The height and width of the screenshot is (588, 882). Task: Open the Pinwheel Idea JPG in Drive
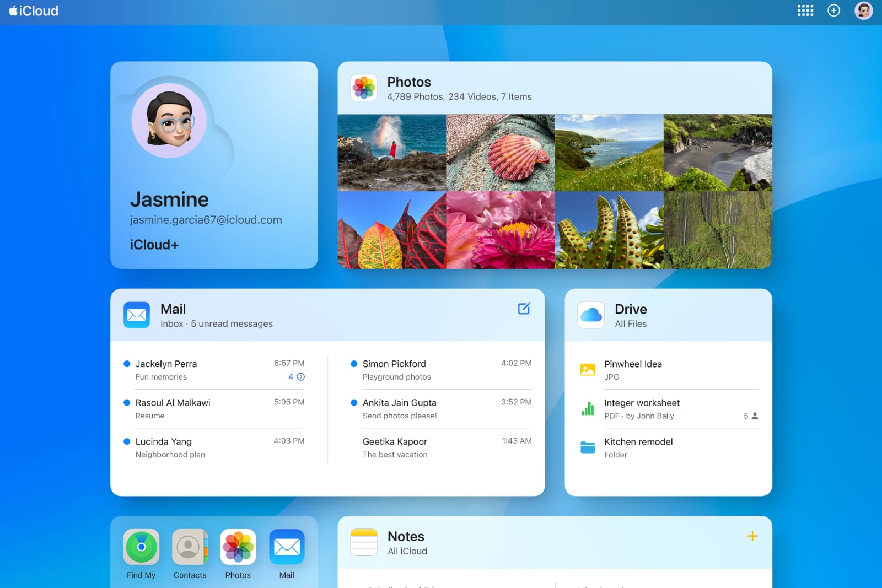pos(632,364)
